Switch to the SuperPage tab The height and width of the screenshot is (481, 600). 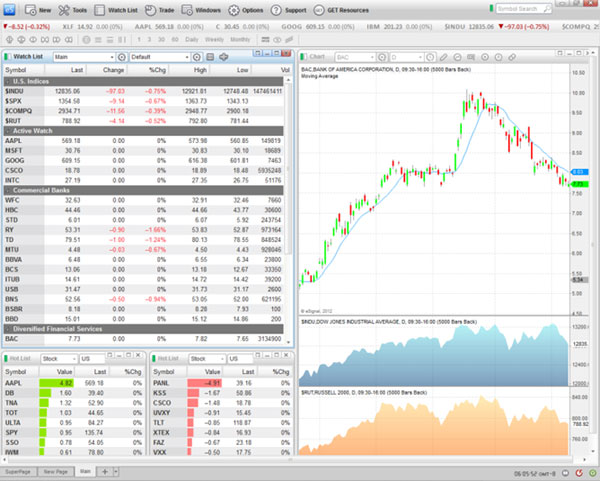[18, 472]
